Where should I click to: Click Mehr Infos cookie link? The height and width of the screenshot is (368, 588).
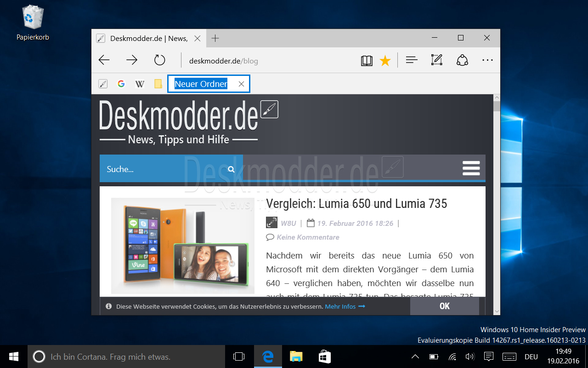click(345, 306)
